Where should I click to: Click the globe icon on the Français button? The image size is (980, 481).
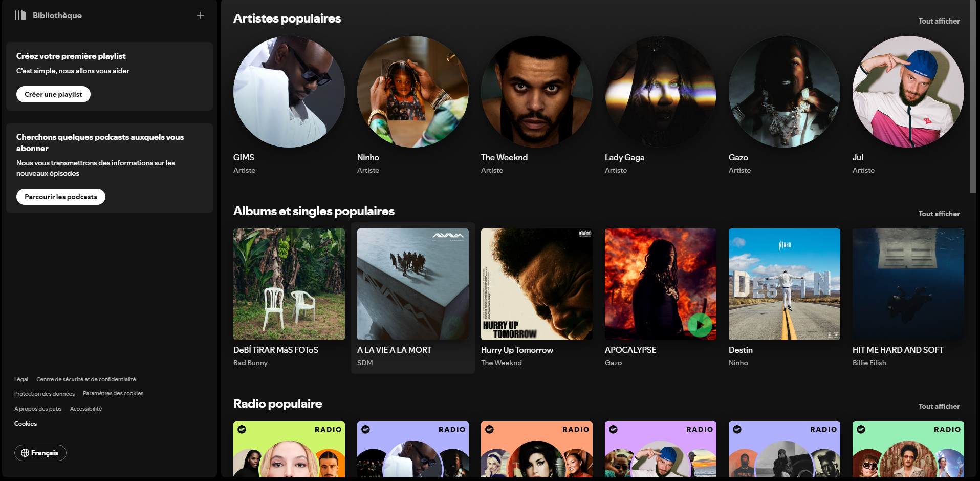[x=25, y=453]
